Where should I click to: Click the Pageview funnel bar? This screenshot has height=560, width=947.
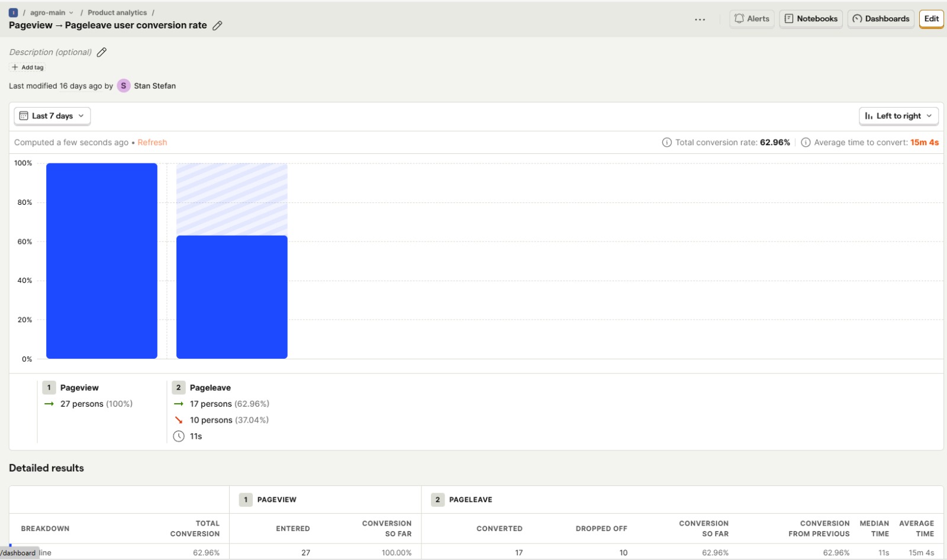(102, 261)
